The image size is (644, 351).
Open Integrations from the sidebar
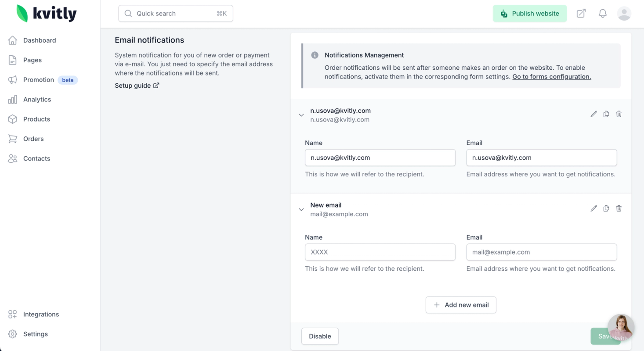(41, 315)
